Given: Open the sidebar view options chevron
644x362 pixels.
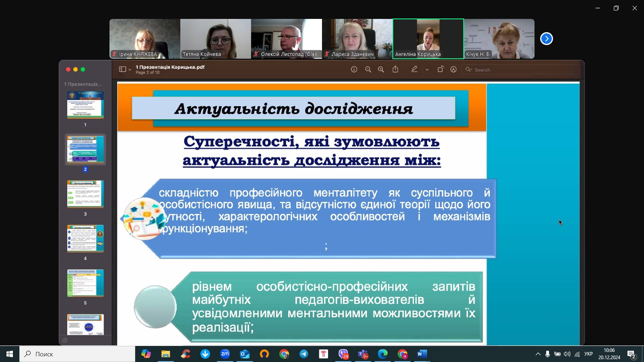Looking at the screenshot, I should 130,70.
